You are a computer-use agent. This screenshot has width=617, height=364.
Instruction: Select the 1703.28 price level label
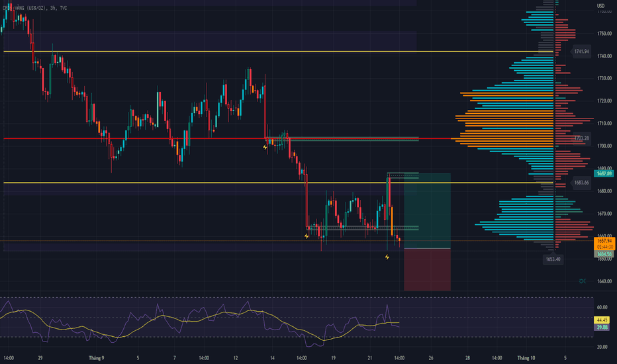coord(581,138)
